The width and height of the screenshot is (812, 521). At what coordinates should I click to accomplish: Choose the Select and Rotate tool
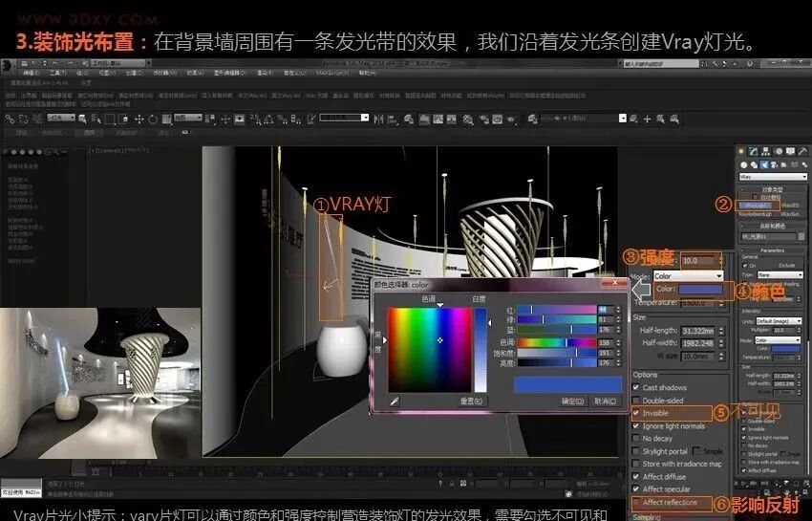(153, 119)
